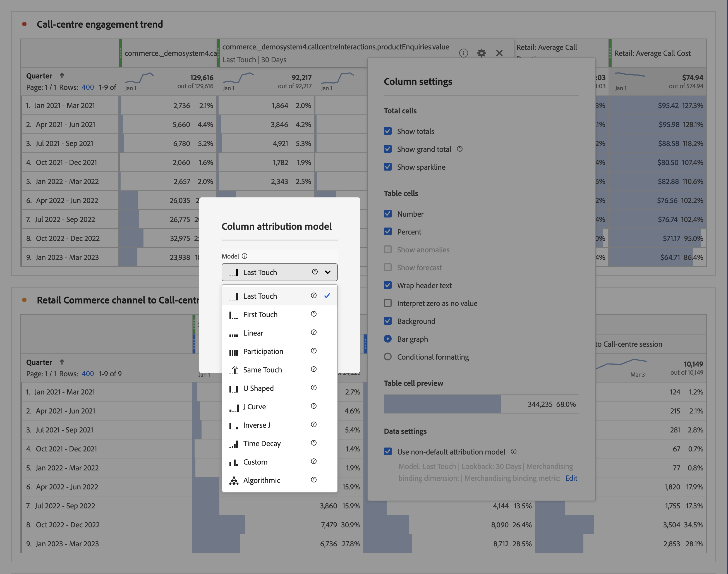Enable Interpret zero as no value
Screen dimensions: 728x574
click(x=388, y=303)
